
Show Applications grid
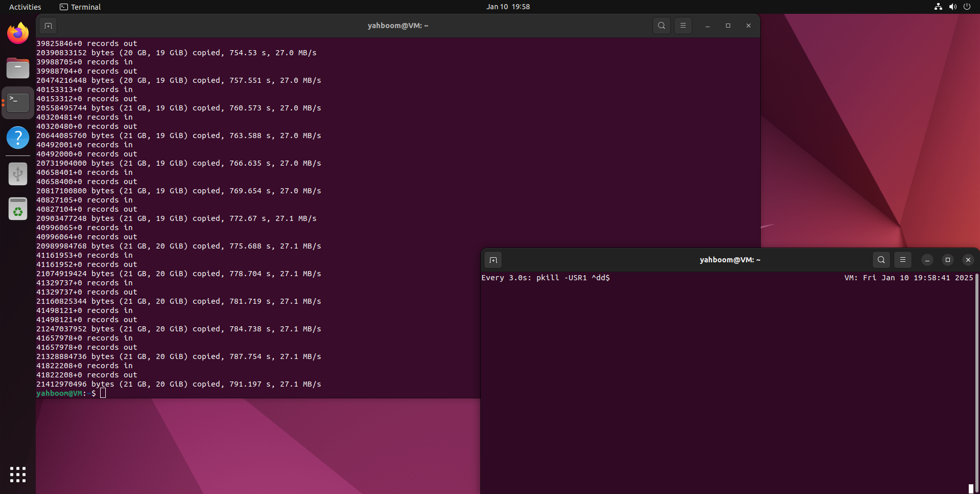[x=18, y=474]
